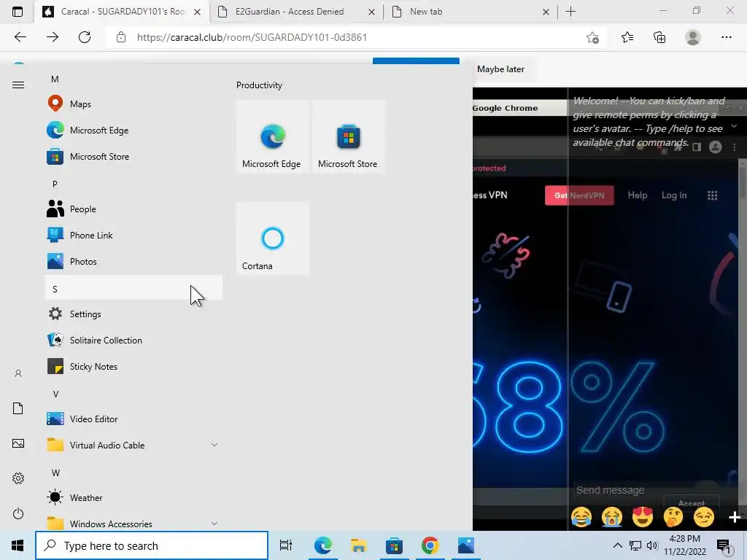Expand the Start menu hamburger button
Image resolution: width=747 pixels, height=560 pixels.
(18, 85)
